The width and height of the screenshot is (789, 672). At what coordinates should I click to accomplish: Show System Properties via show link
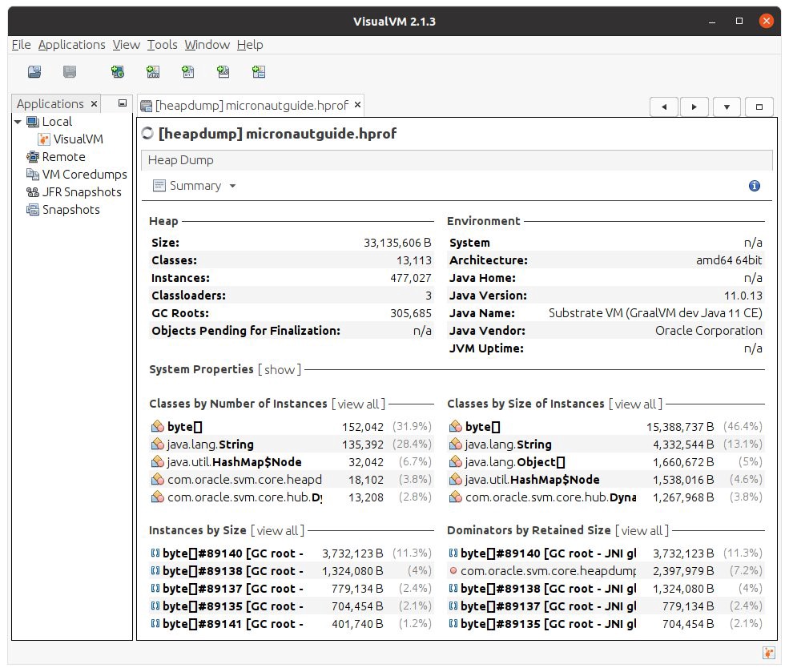pyautogui.click(x=280, y=369)
